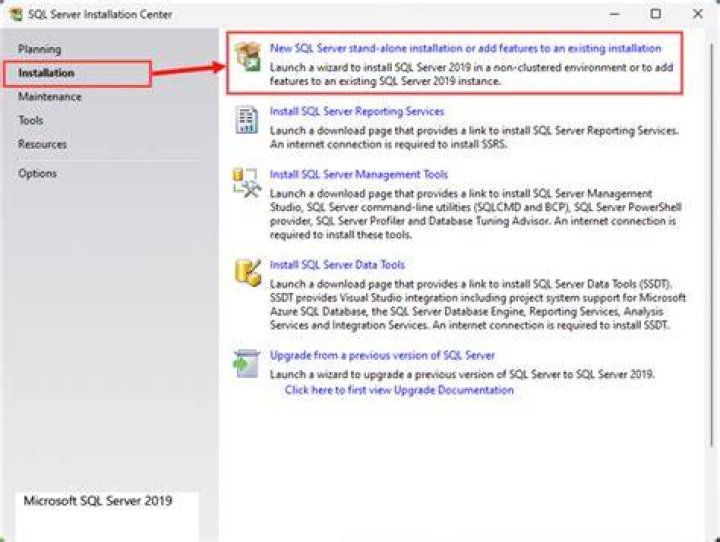The image size is (720, 542).
Task: Click text 'required to install these tools.'
Action: tap(341, 235)
